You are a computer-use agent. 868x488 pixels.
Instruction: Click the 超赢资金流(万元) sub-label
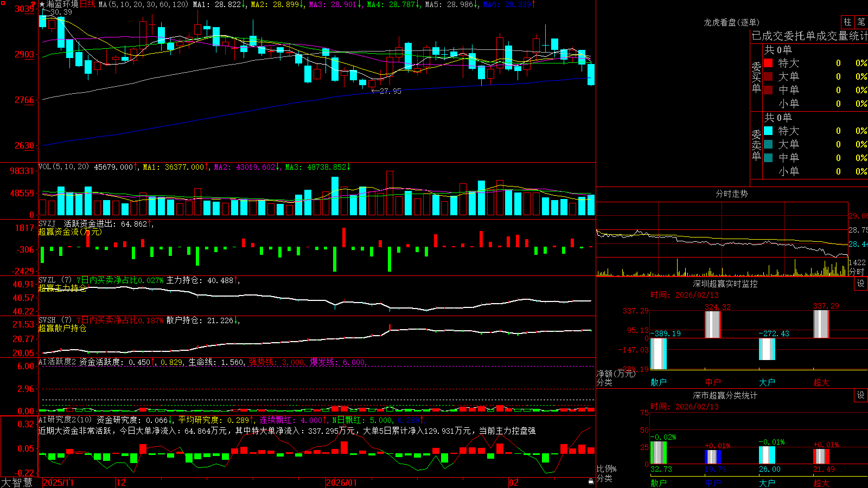click(x=70, y=232)
